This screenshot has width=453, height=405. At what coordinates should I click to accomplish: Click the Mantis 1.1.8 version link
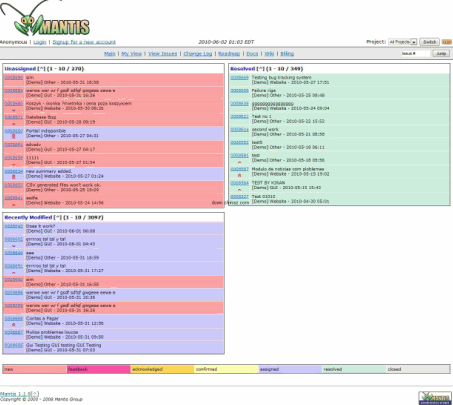point(15,394)
